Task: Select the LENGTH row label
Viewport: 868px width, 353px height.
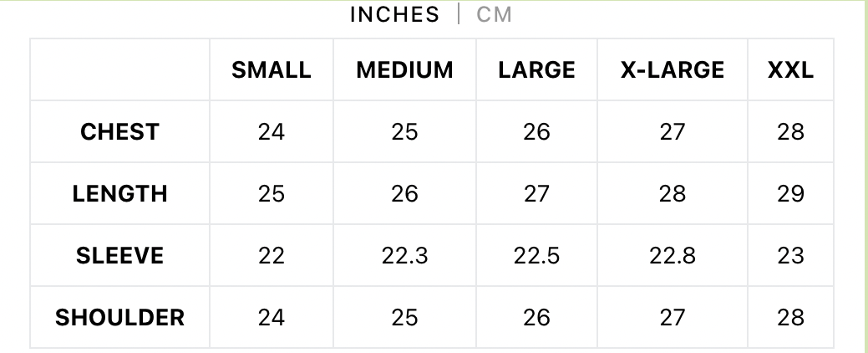Action: pyautogui.click(x=119, y=194)
